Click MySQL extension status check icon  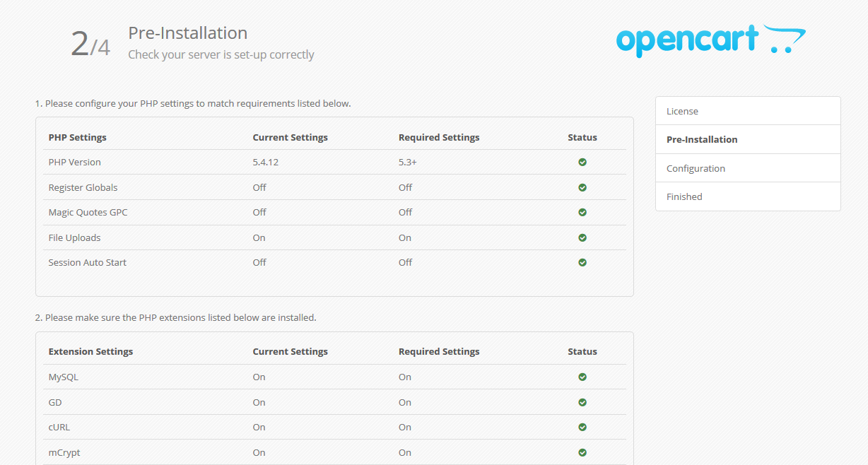coord(582,377)
